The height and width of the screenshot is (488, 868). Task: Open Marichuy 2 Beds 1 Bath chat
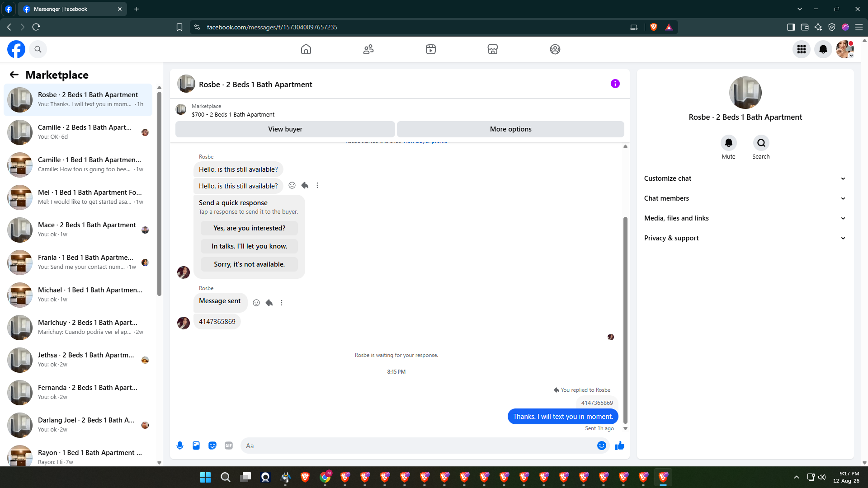click(x=78, y=327)
